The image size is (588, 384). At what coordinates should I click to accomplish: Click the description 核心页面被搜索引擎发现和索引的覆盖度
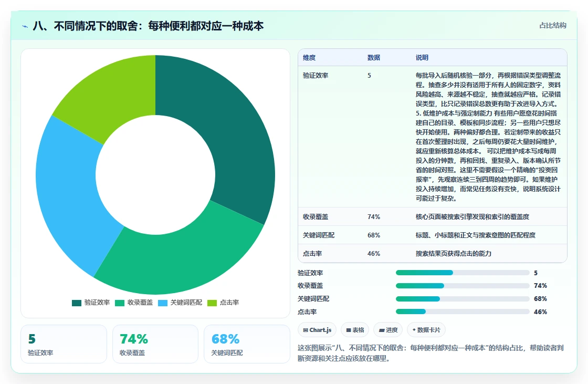472,217
